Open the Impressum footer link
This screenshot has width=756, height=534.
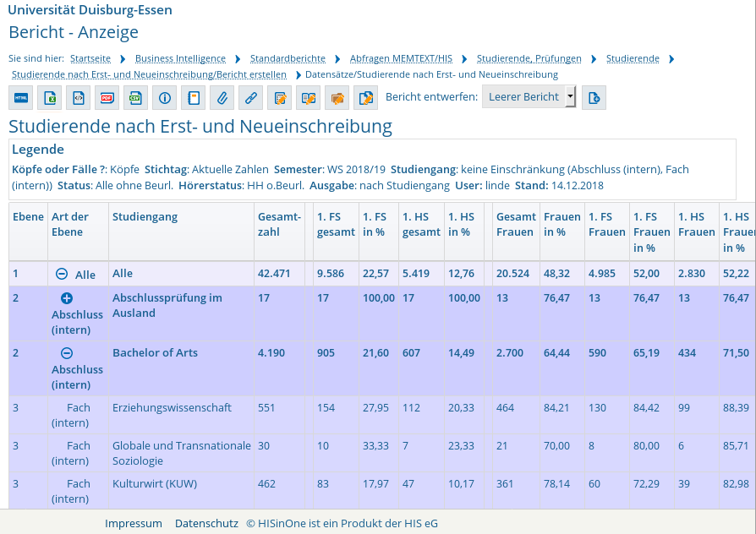coord(134,523)
